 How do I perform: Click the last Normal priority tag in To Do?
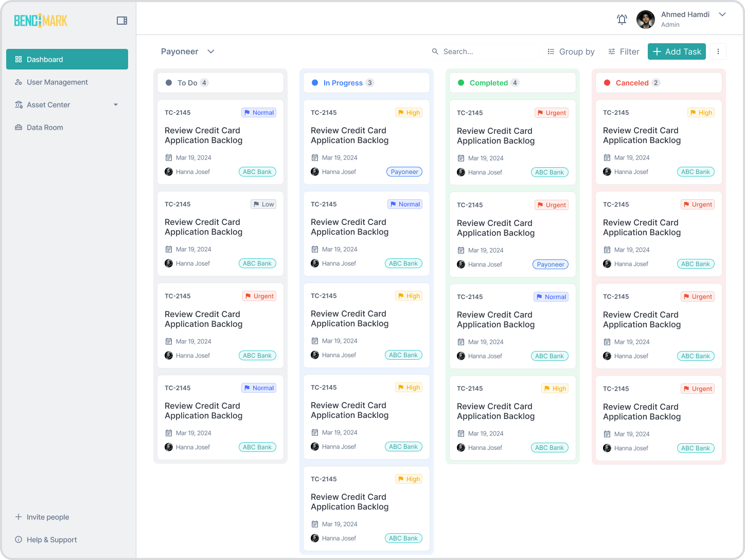tap(259, 388)
